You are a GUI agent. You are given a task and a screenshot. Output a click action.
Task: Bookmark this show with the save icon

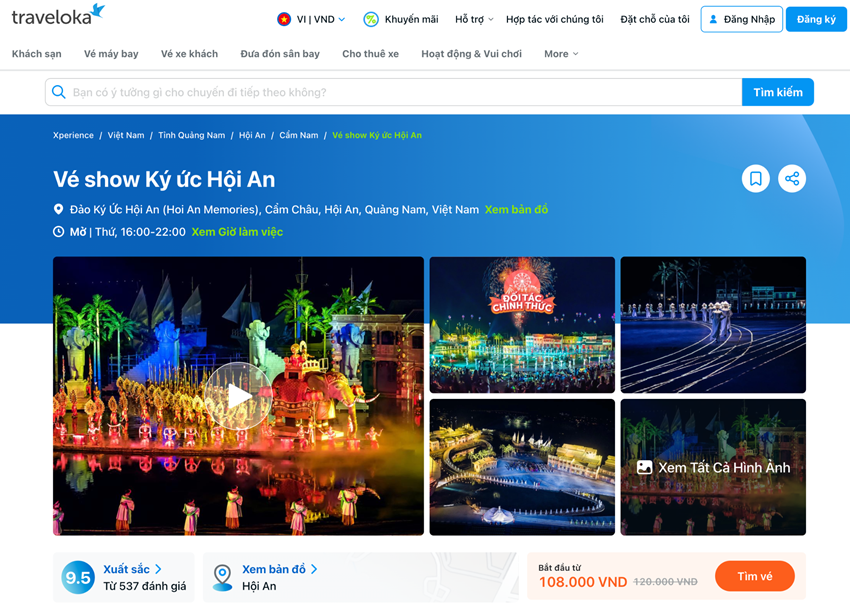pyautogui.click(x=756, y=178)
